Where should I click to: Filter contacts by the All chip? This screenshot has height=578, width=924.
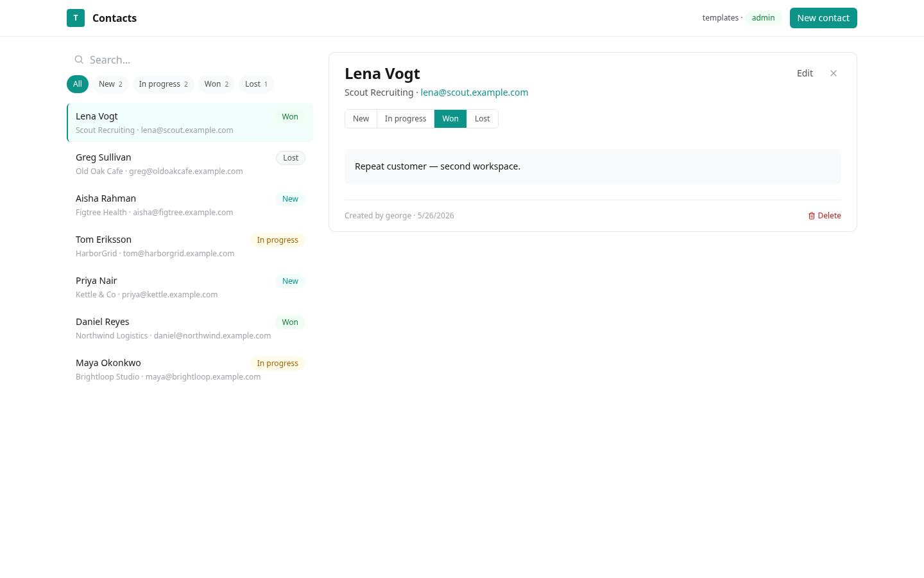[78, 84]
